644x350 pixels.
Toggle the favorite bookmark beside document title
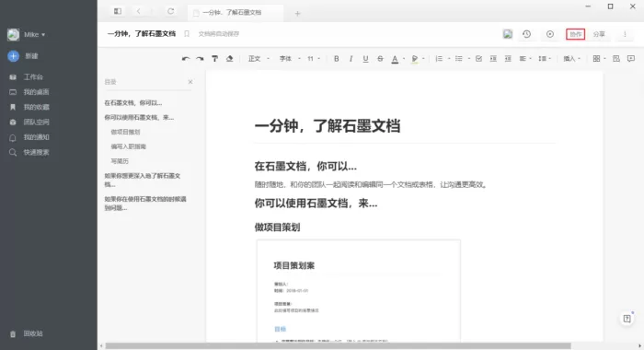pos(187,34)
